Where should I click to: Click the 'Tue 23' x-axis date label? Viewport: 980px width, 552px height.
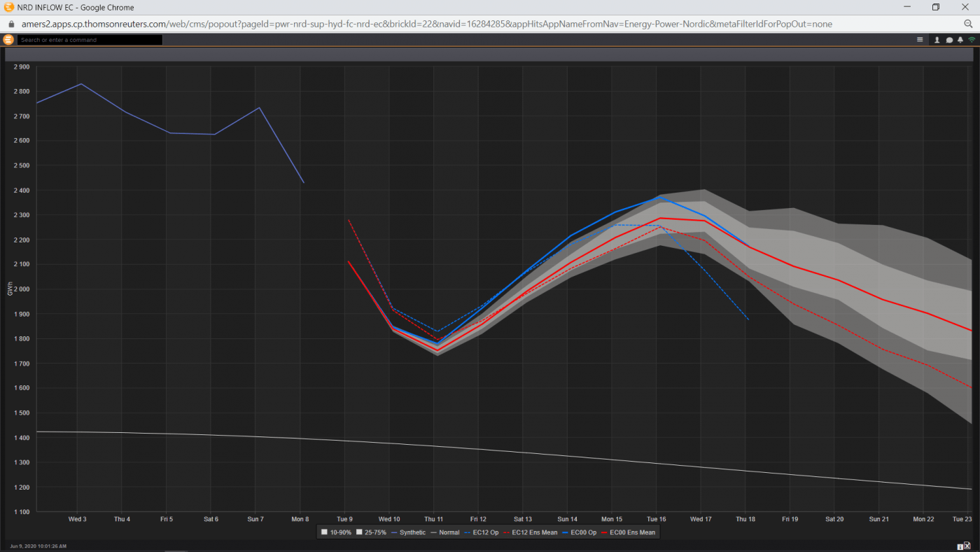(x=963, y=519)
